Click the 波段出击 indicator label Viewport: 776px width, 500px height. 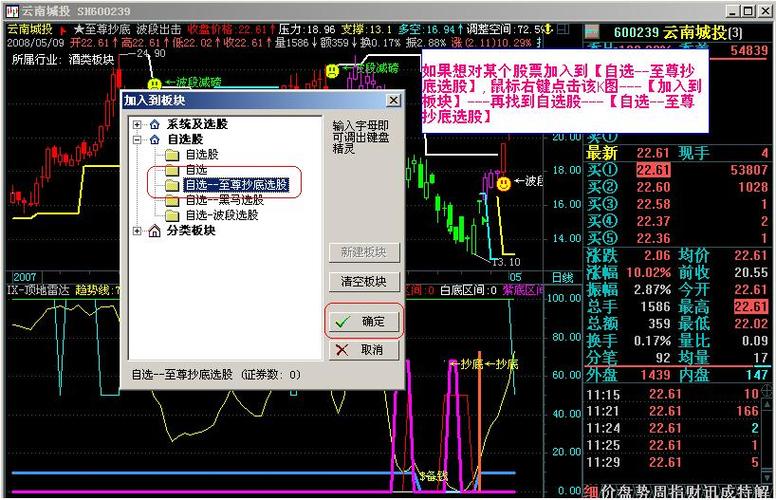[x=159, y=29]
